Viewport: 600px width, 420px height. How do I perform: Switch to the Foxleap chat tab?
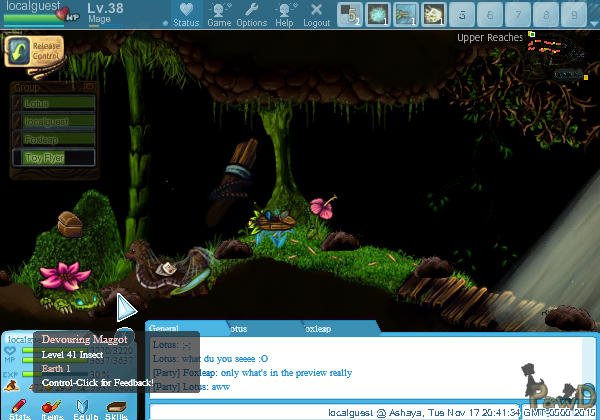pos(340,329)
